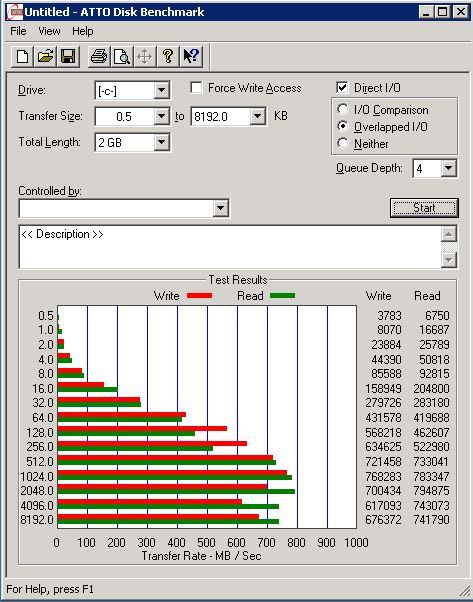Click the 'For Help, press F1' status text
Screen dimensions: 473x602
coord(50,589)
